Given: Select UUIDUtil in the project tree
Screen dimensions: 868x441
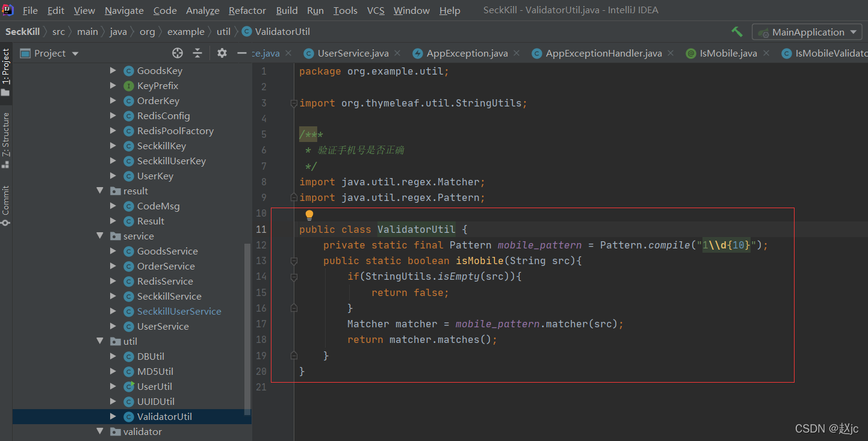Looking at the screenshot, I should point(156,401).
